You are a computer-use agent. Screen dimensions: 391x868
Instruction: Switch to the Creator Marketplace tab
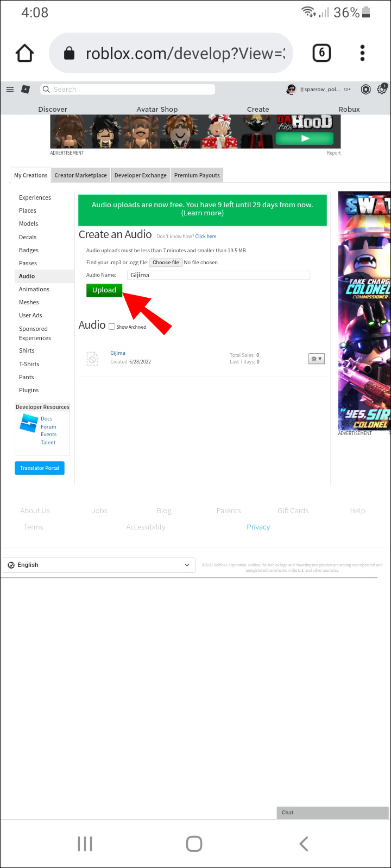pyautogui.click(x=80, y=175)
